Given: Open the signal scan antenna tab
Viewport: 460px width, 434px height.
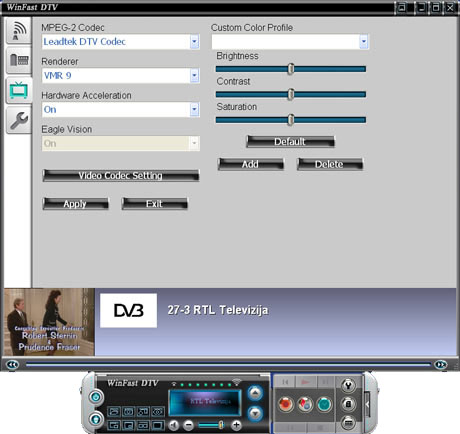Looking at the screenshot, I should 19,31.
